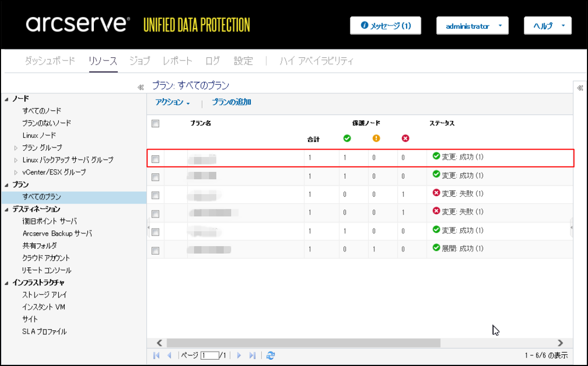Select ストレージ アレイ in the tree
This screenshot has height=366, width=588.
tap(45, 295)
